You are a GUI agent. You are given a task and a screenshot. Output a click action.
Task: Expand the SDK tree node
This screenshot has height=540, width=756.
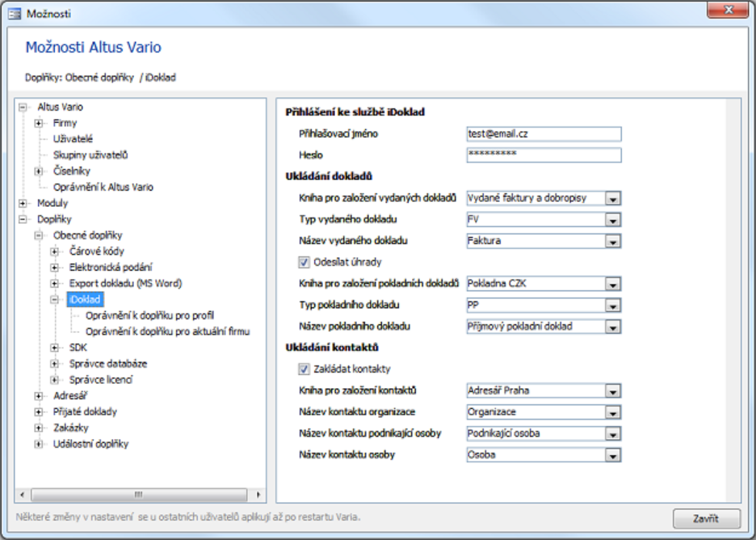click(x=54, y=348)
